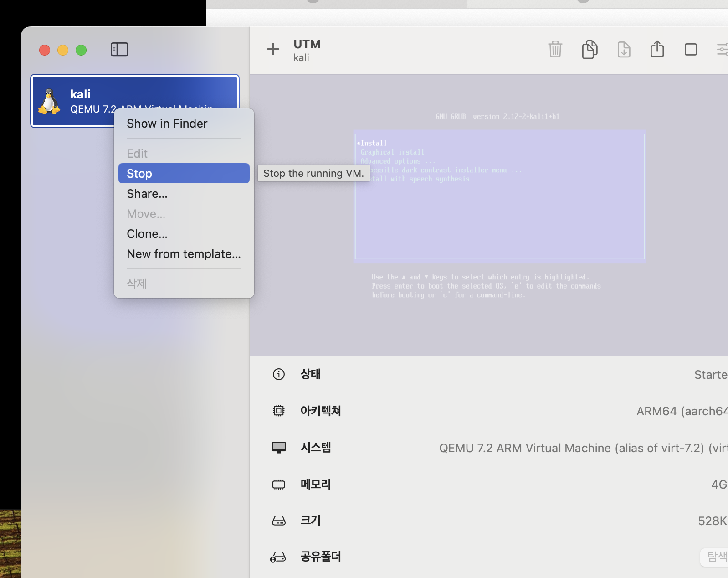Toggle the sidebar visibility icon
Viewport: 728px width, 578px height.
[119, 49]
